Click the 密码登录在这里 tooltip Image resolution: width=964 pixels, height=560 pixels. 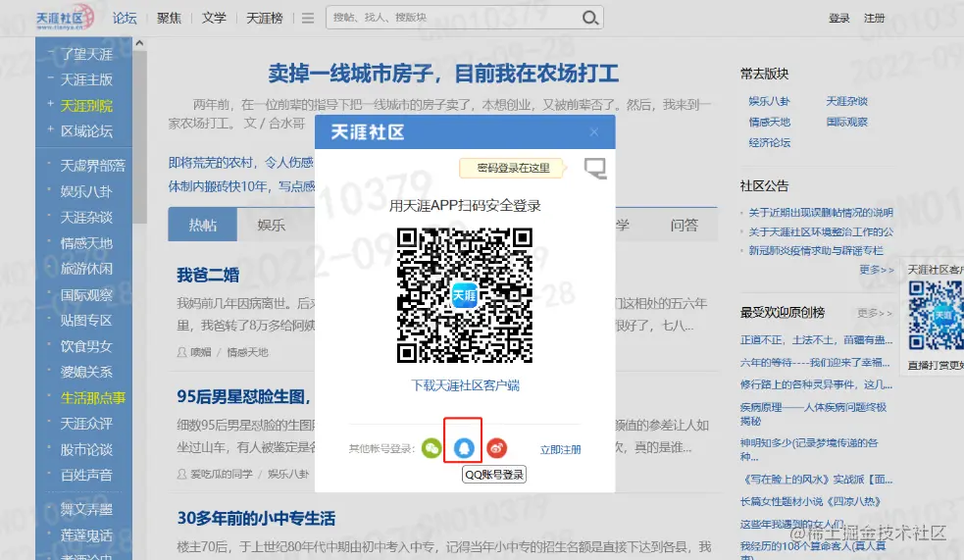(x=513, y=168)
